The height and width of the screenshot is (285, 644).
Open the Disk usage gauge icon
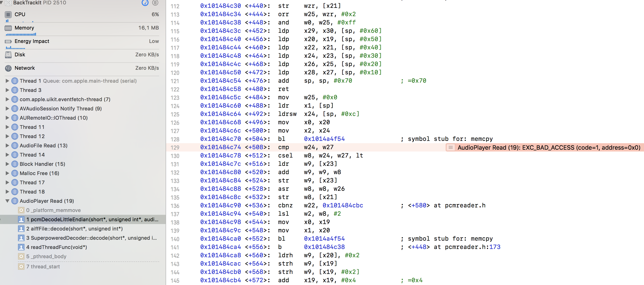8,55
